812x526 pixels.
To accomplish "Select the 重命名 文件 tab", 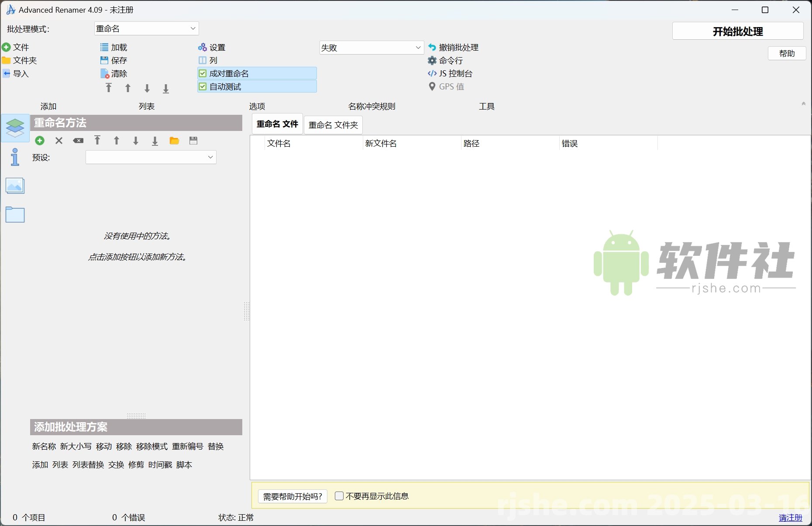I will point(277,124).
